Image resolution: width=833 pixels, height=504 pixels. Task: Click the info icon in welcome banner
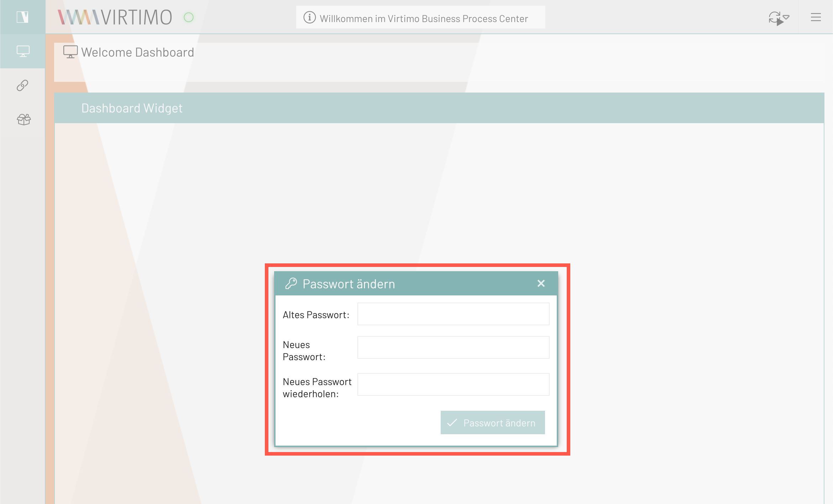(309, 17)
